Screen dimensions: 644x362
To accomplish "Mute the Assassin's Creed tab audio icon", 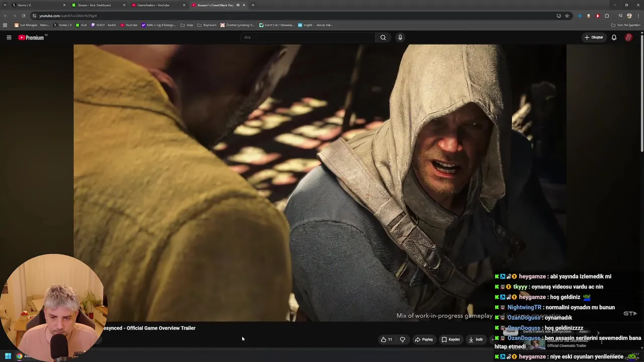I will click(238, 5).
